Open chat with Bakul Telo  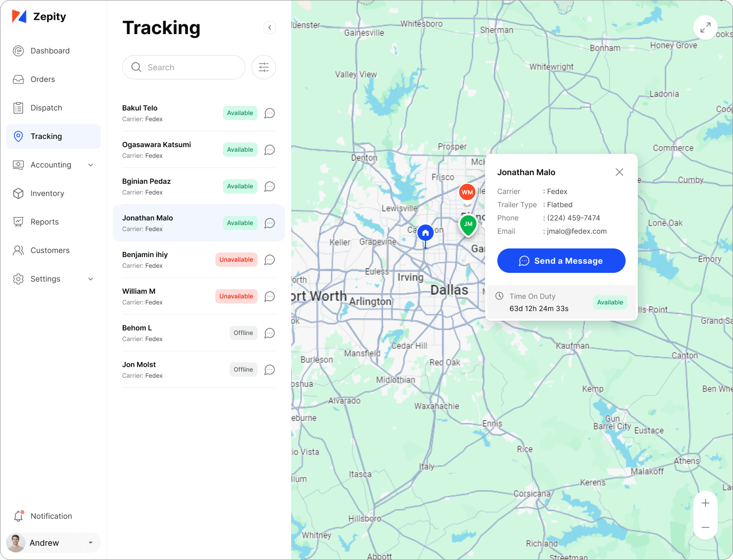coord(269,113)
